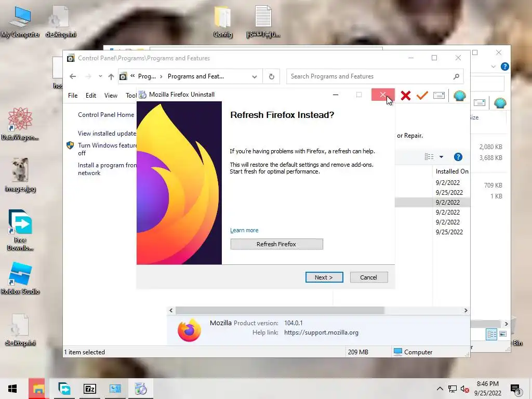The height and width of the screenshot is (399, 532).
Task: Refresh the Programs and Features list
Action: point(271,77)
